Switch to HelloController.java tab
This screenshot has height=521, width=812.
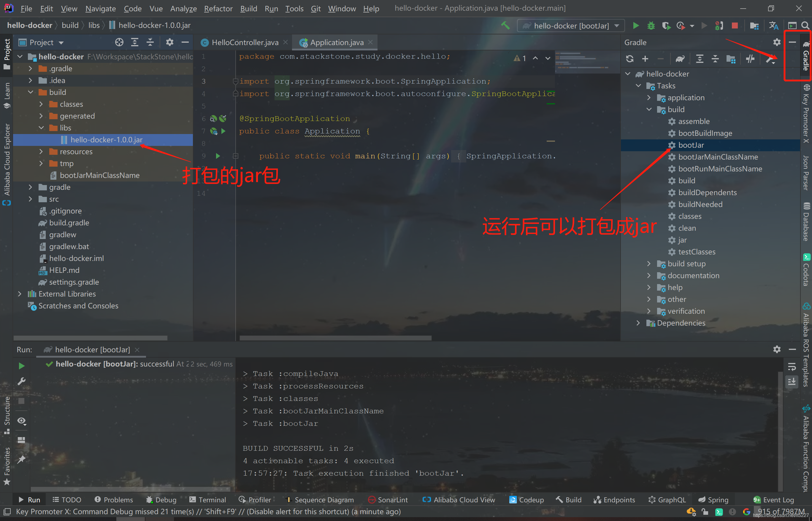[x=245, y=42]
